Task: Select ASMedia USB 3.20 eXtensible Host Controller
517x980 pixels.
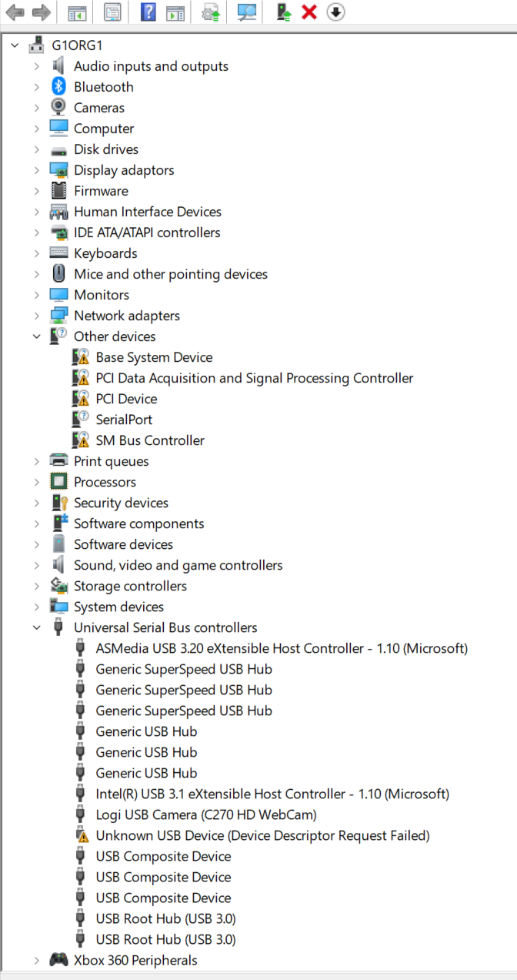Action: click(281, 648)
